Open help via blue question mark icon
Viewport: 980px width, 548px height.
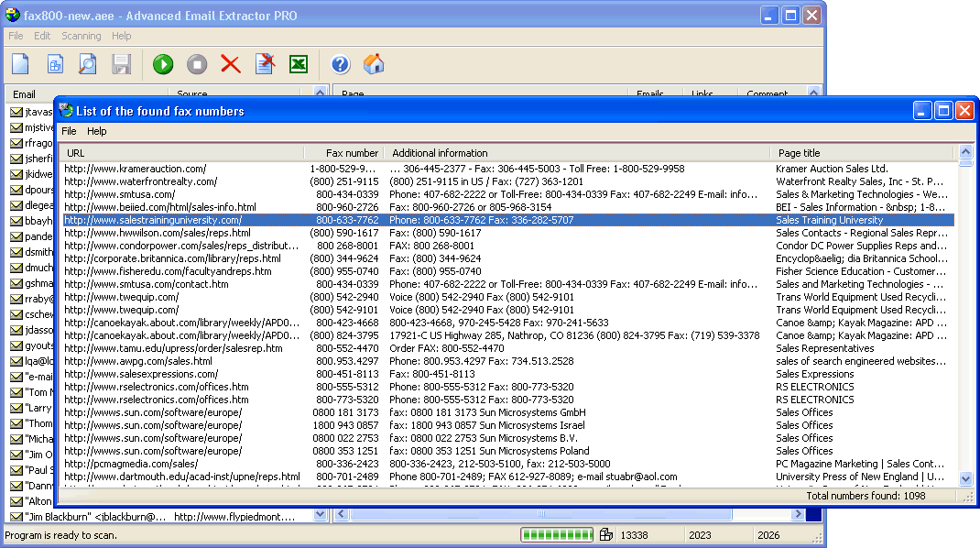340,64
